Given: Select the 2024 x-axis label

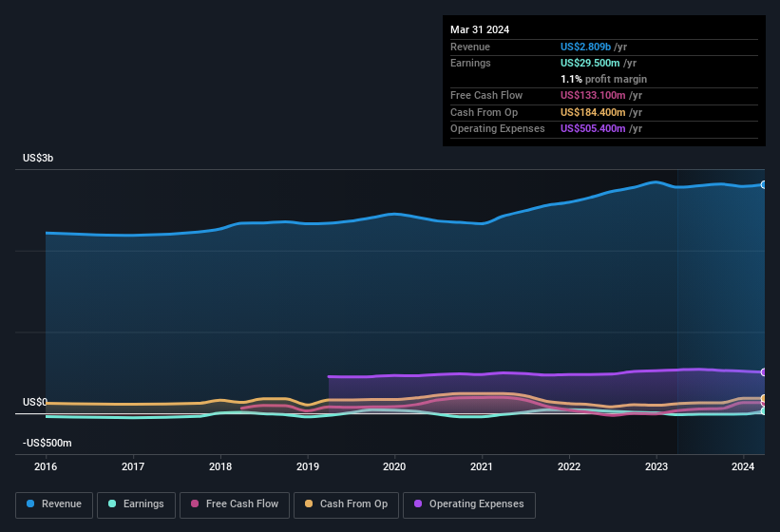Looking at the screenshot, I should tap(743, 466).
